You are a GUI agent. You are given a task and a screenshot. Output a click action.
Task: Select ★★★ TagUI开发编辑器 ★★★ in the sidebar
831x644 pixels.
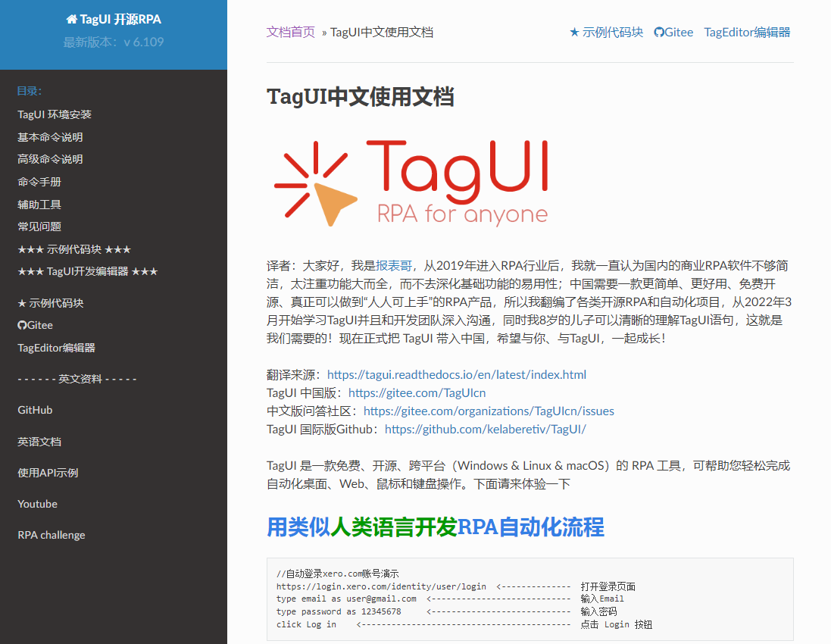(88, 271)
